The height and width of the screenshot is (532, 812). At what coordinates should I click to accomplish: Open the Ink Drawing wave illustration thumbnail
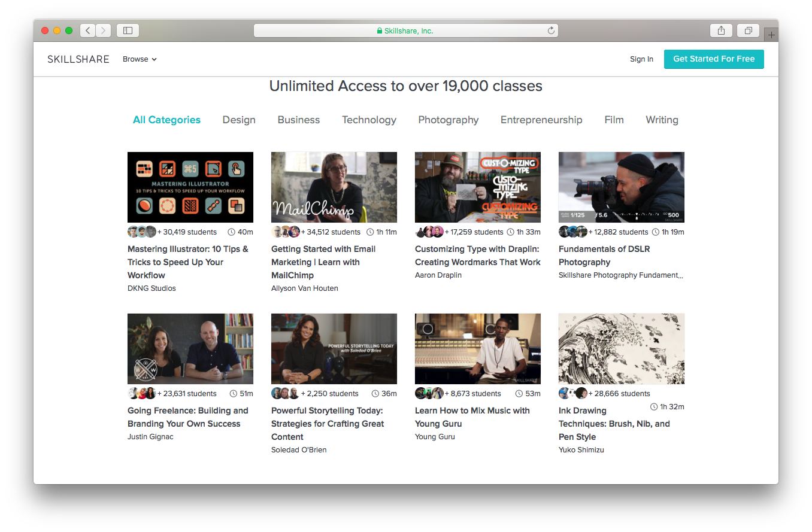tap(622, 349)
